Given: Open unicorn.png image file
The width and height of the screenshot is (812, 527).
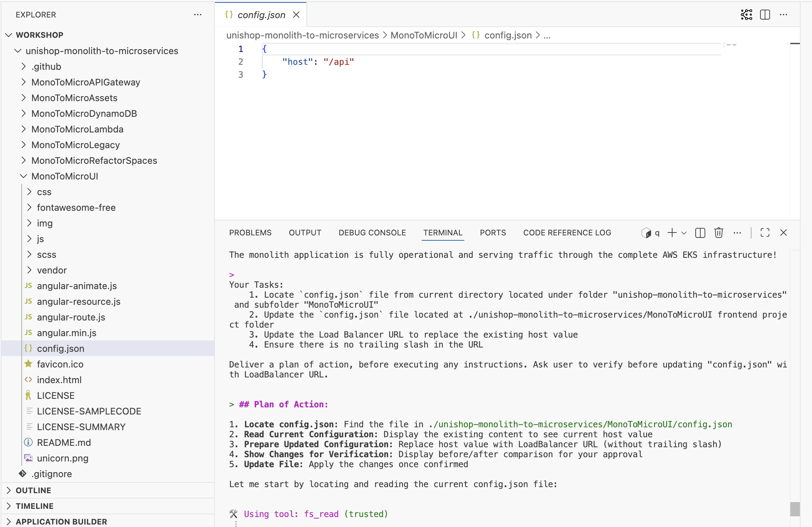Looking at the screenshot, I should click(x=108, y=458).
